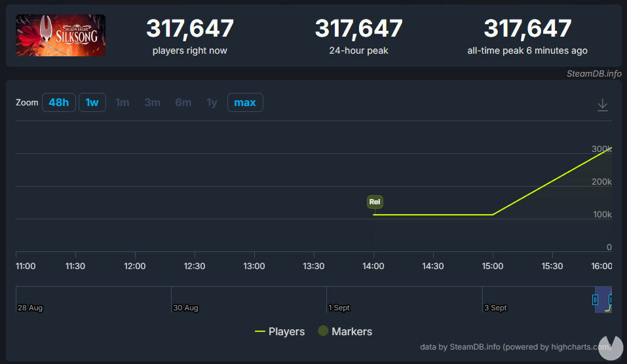Click the Markers legend circle icon
The width and height of the screenshot is (627, 364).
(x=322, y=331)
